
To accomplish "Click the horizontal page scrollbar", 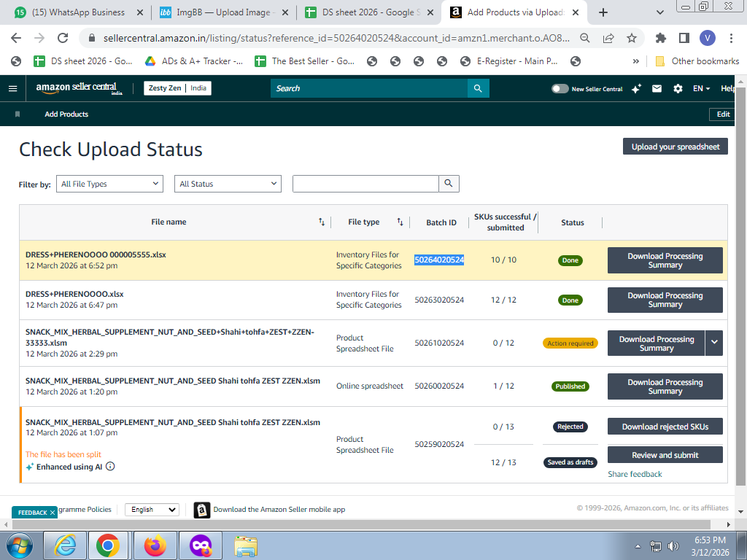I will [x=362, y=524].
